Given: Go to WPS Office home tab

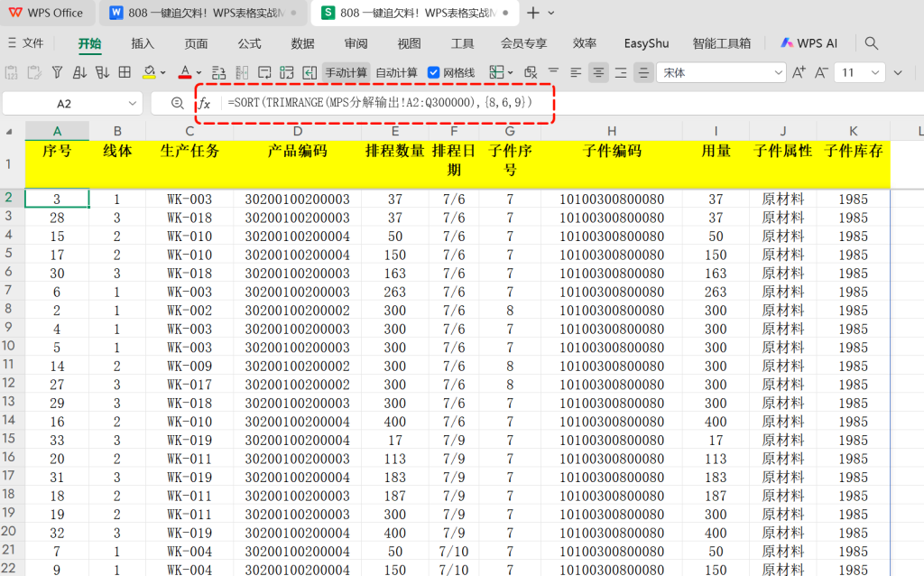Looking at the screenshot, I should 46,13.
